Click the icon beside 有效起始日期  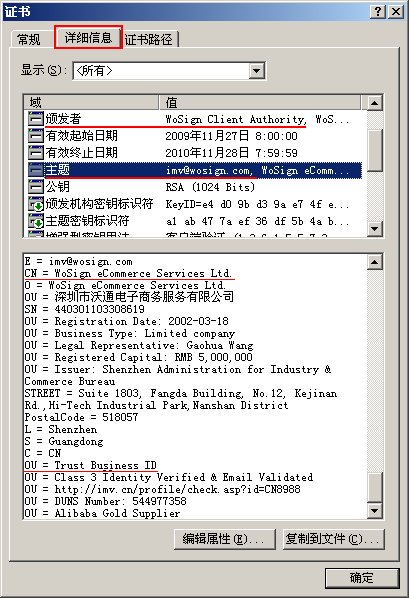[x=35, y=136]
